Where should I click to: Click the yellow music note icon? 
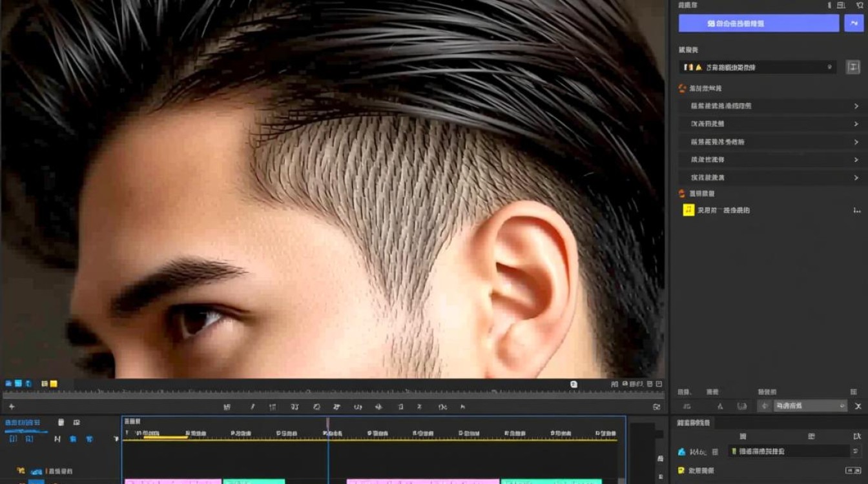(x=688, y=210)
